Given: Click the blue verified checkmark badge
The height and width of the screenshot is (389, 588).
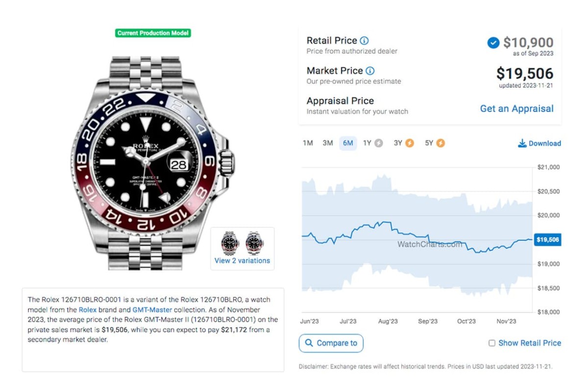Looking at the screenshot, I should (493, 43).
